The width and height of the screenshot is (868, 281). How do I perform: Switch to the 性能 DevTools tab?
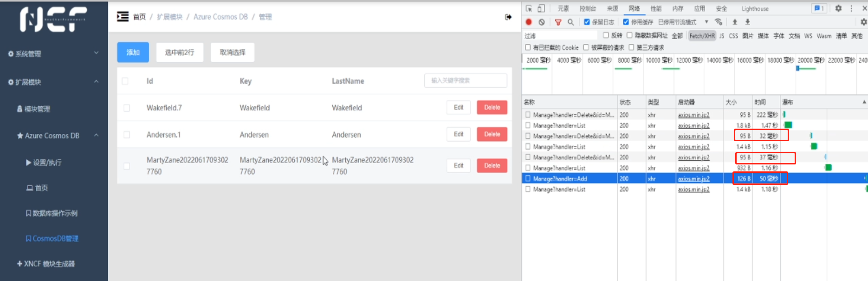[656, 8]
